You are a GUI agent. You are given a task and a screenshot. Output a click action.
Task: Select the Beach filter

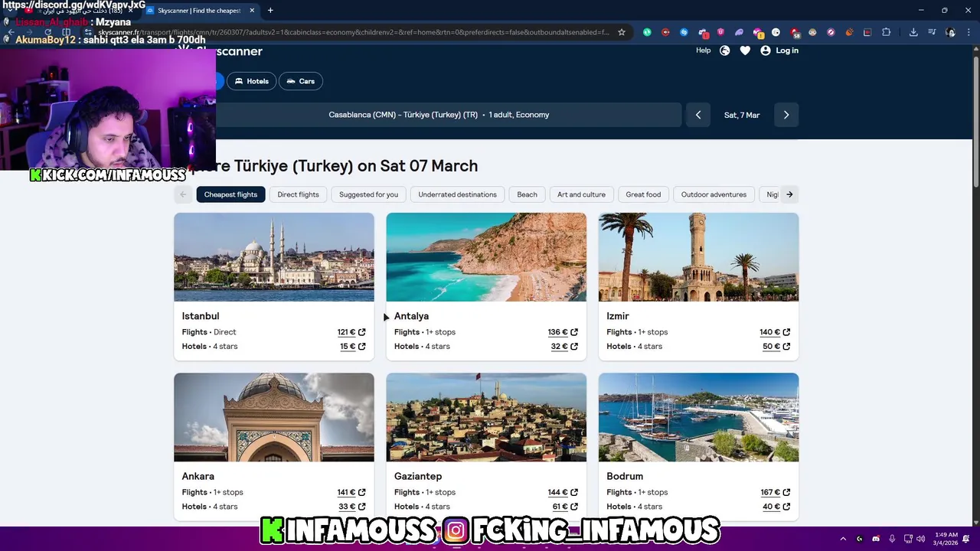pyautogui.click(x=527, y=194)
